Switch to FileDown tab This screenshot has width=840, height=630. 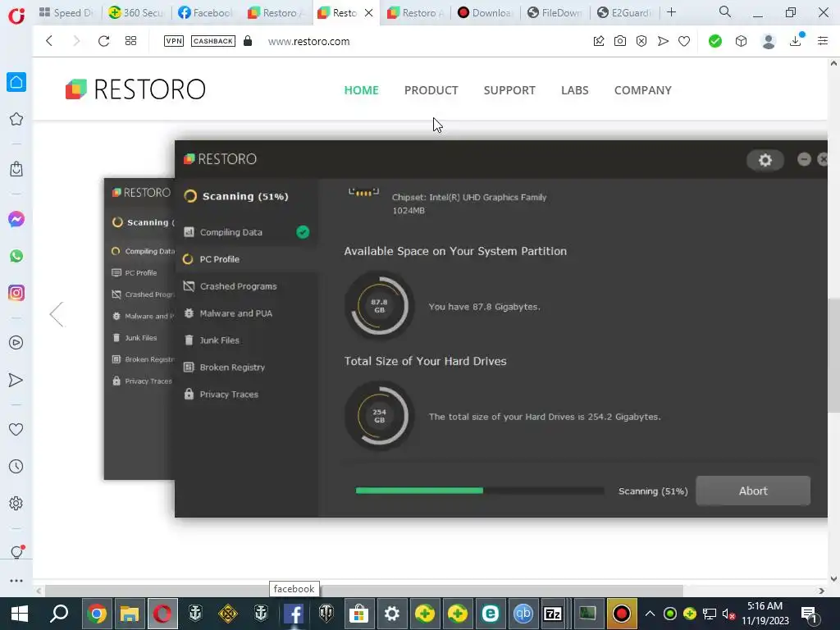pyautogui.click(x=555, y=12)
